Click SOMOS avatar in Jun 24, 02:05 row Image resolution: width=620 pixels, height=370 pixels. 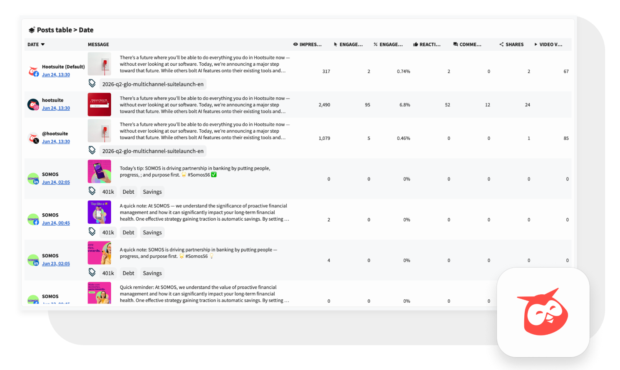point(33,179)
